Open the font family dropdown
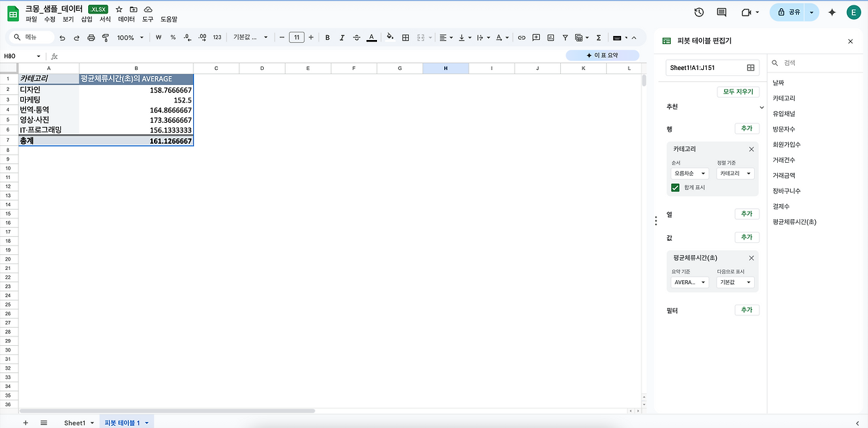 (250, 38)
